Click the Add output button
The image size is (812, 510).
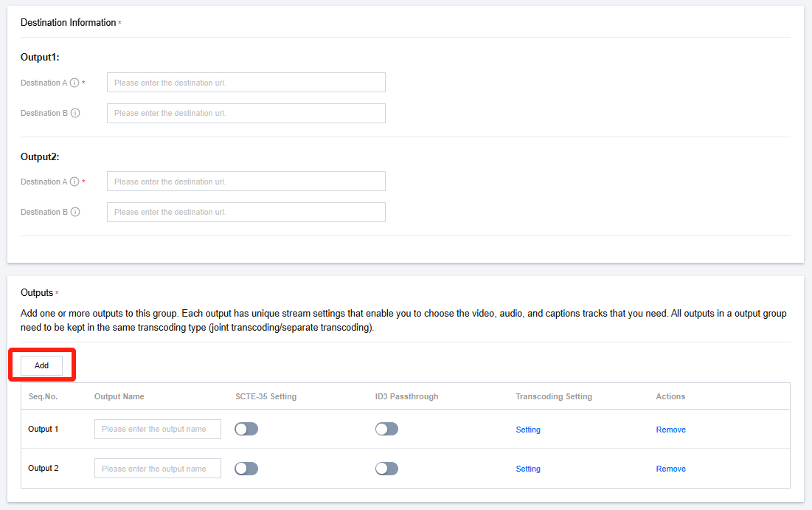coord(41,365)
